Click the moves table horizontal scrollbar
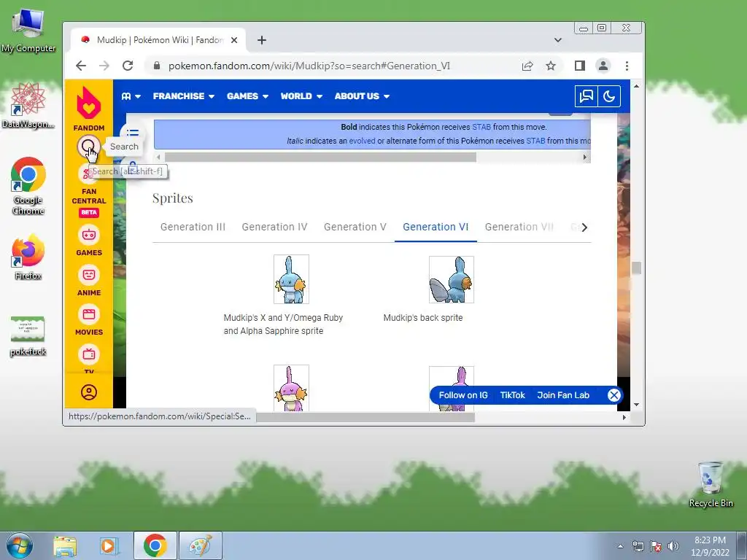Image resolution: width=747 pixels, height=560 pixels. [320, 157]
